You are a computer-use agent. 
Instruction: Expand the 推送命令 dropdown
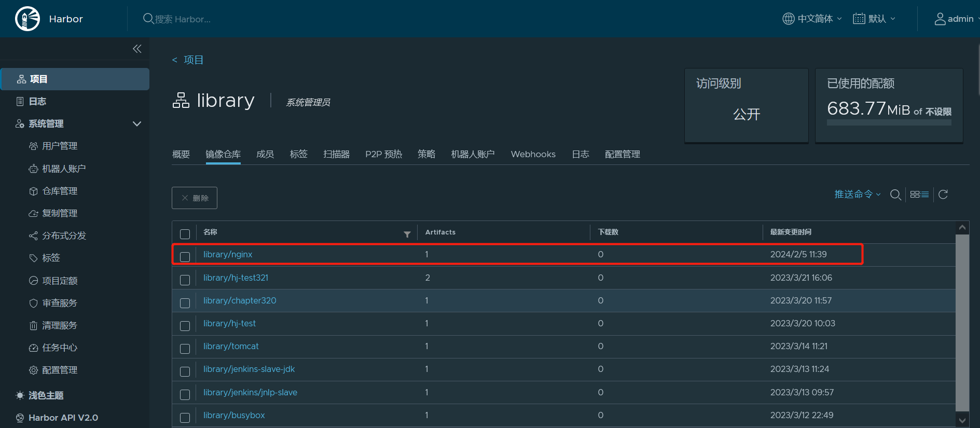[x=858, y=194]
